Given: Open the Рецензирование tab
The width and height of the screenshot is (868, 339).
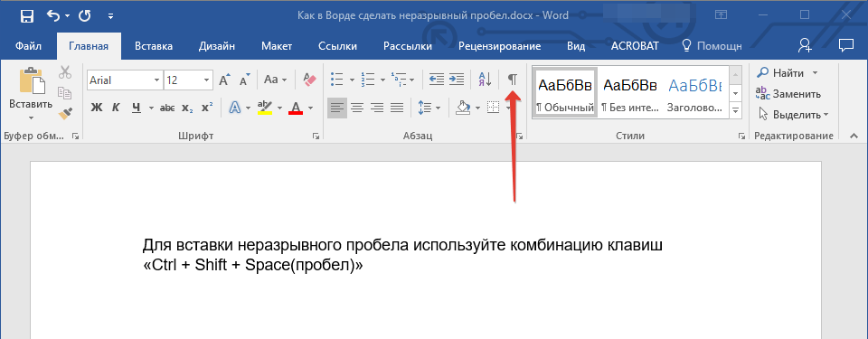Looking at the screenshot, I should point(500,46).
